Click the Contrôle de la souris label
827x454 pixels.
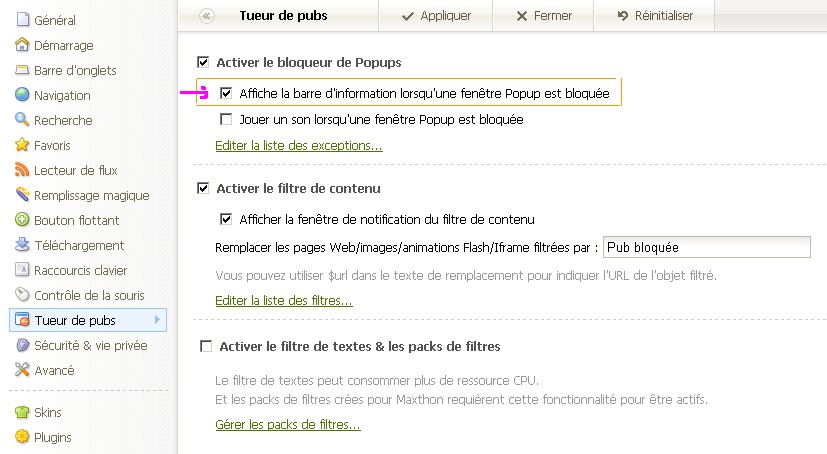(89, 295)
